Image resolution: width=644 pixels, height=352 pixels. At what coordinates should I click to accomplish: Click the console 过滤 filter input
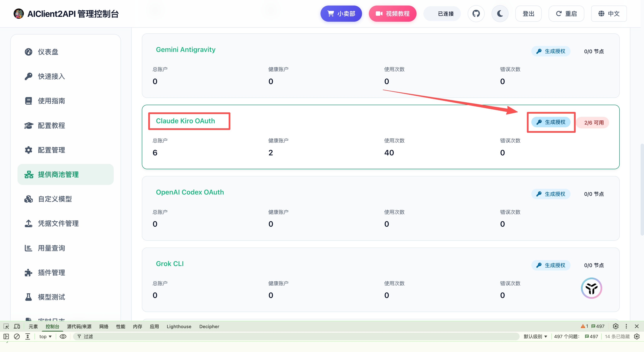click(296, 336)
